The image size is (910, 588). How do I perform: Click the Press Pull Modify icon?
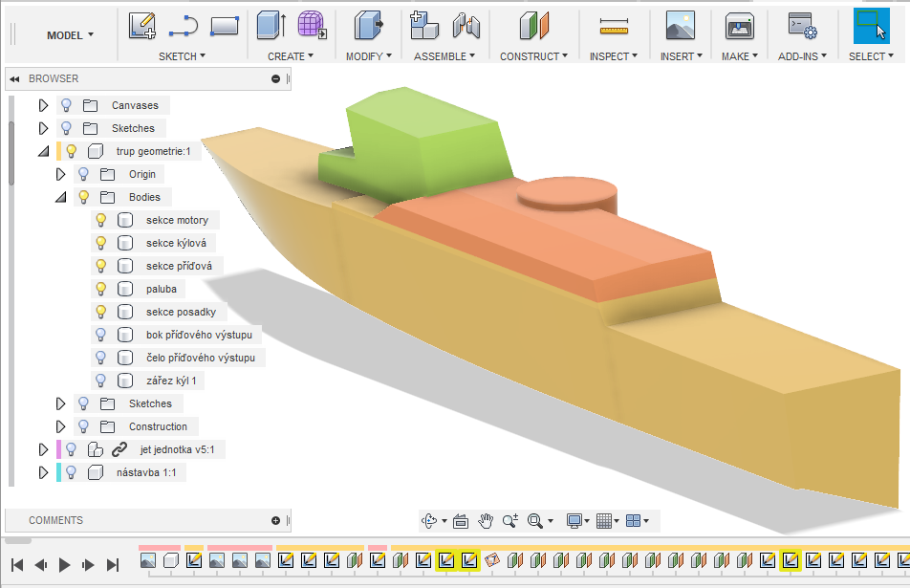click(368, 26)
